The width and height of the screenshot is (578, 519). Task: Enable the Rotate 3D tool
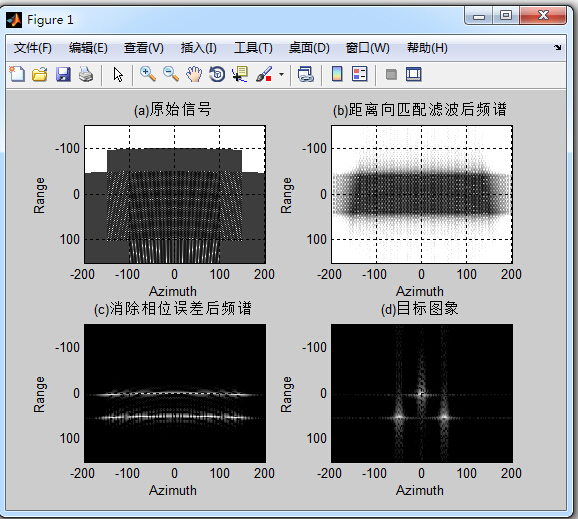point(217,74)
